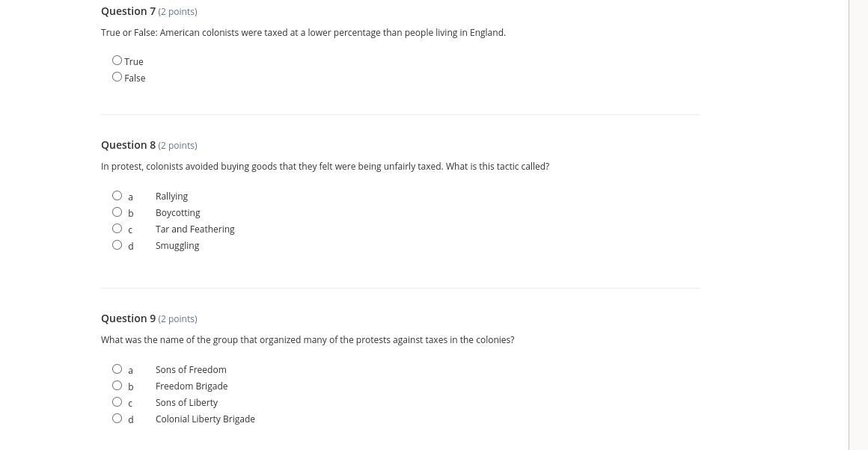Click the Question 8 heading
Screen dimensions: 868x450
[x=129, y=145]
